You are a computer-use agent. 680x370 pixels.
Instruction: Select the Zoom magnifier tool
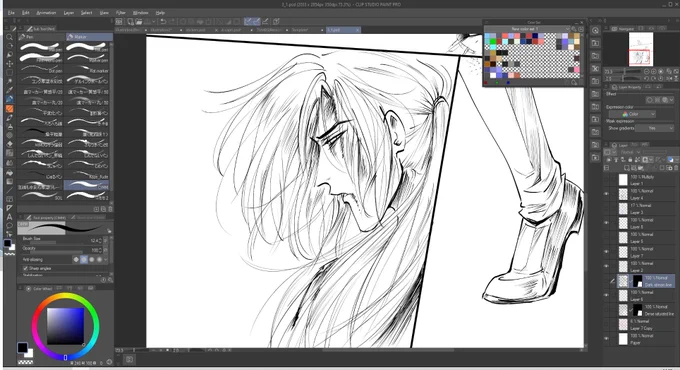(9, 37)
